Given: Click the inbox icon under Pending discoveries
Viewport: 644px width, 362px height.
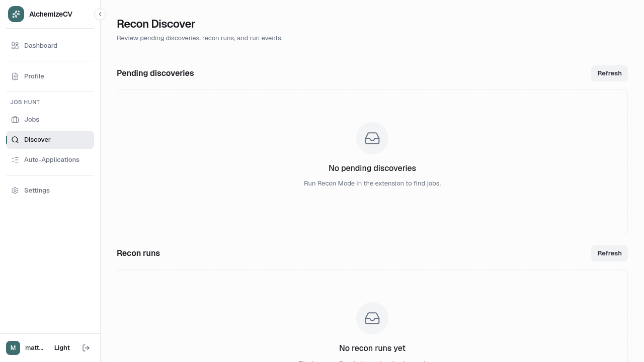Looking at the screenshot, I should tap(372, 138).
